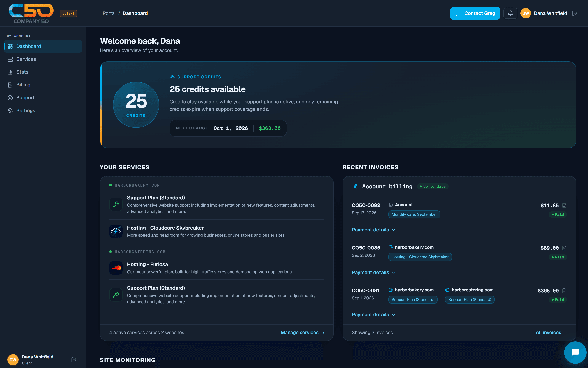The image size is (588, 368).
Task: Click the logout icon in top header
Action: 575,13
